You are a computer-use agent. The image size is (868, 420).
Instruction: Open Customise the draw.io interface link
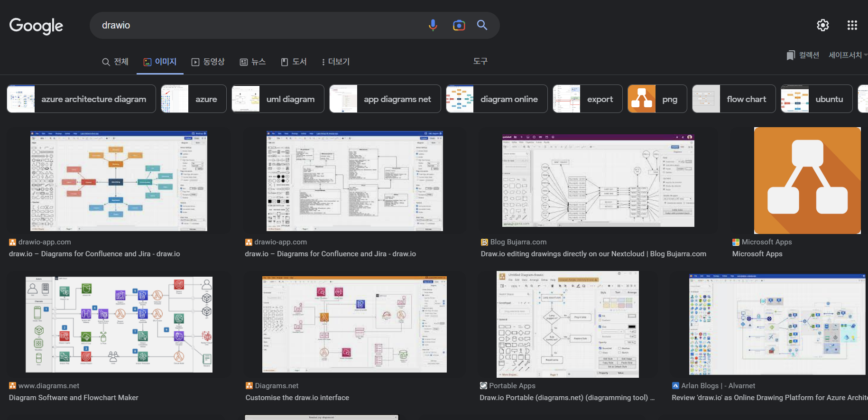click(297, 398)
